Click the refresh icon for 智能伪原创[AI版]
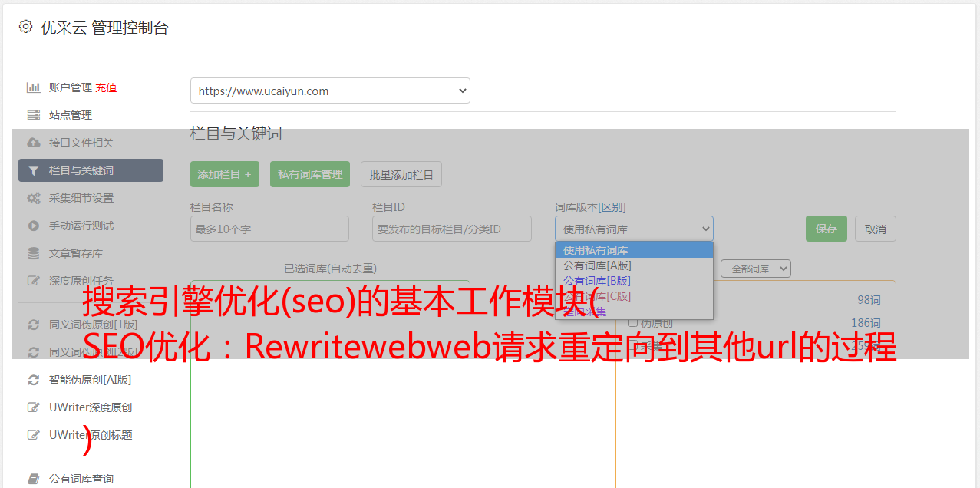This screenshot has height=488, width=980. coord(33,380)
